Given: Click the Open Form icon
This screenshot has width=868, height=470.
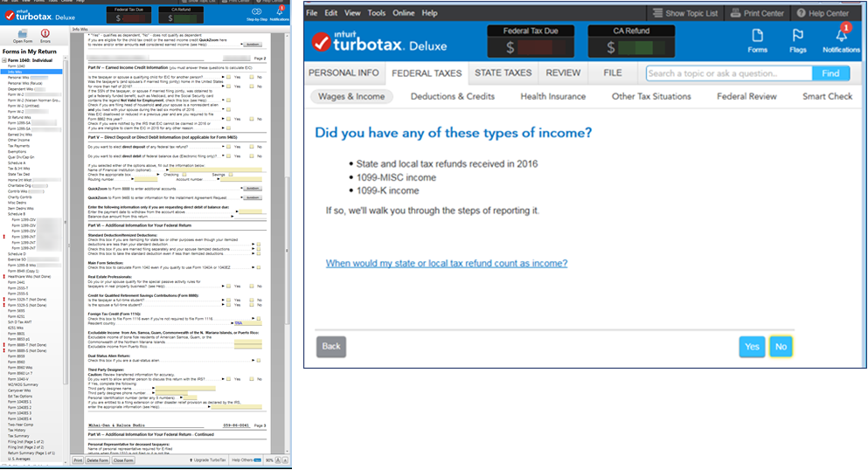Looking at the screenshot, I should [22, 36].
